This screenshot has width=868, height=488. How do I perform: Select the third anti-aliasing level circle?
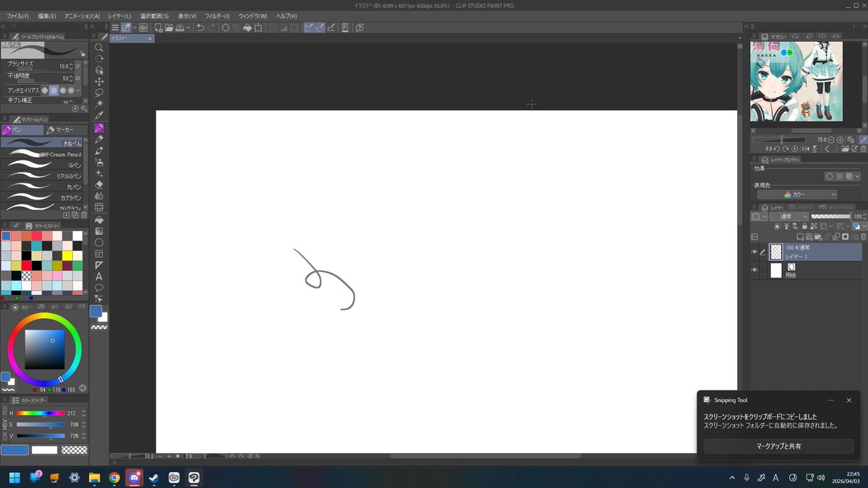pos(63,90)
